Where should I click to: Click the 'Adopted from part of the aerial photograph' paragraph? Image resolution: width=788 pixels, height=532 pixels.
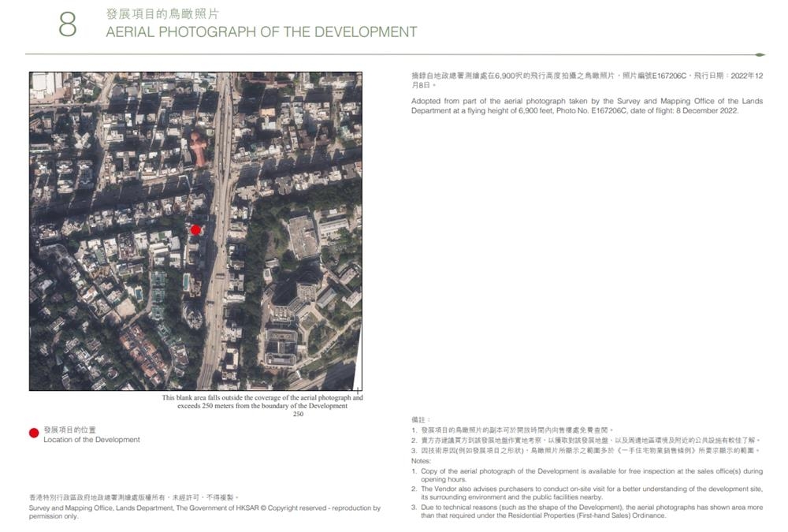[x=587, y=106]
